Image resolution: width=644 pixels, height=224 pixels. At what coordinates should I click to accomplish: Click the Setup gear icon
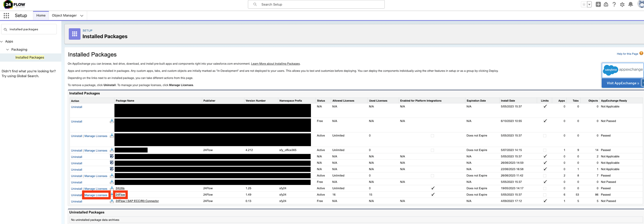[x=622, y=5]
